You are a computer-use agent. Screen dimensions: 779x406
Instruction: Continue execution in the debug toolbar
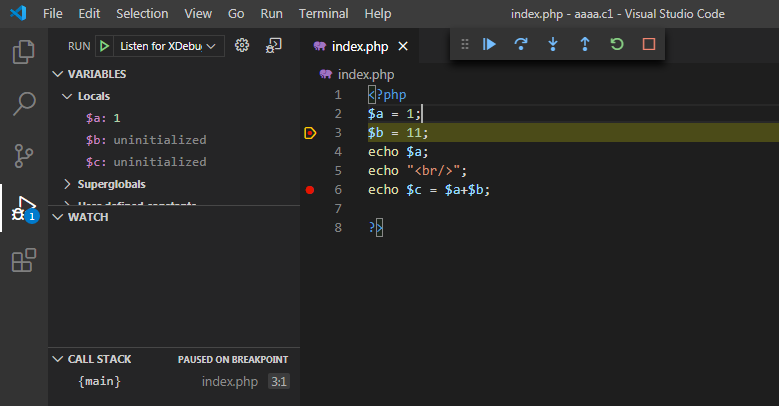[489, 44]
